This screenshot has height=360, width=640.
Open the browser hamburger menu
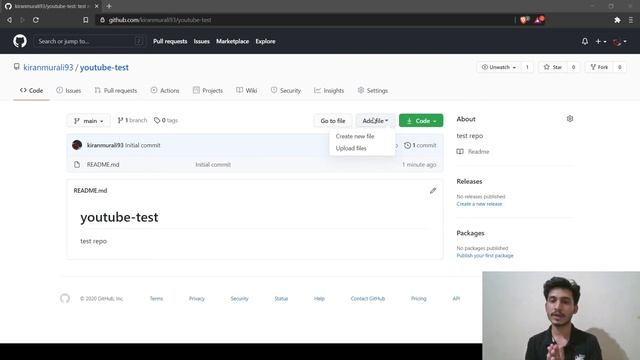pos(631,20)
